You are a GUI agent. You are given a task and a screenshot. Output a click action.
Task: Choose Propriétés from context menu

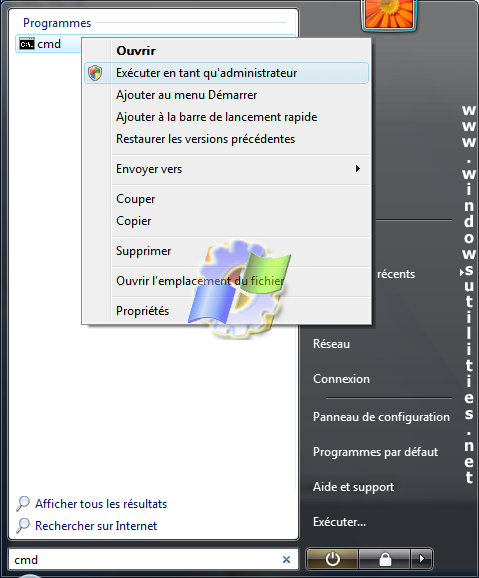[142, 311]
